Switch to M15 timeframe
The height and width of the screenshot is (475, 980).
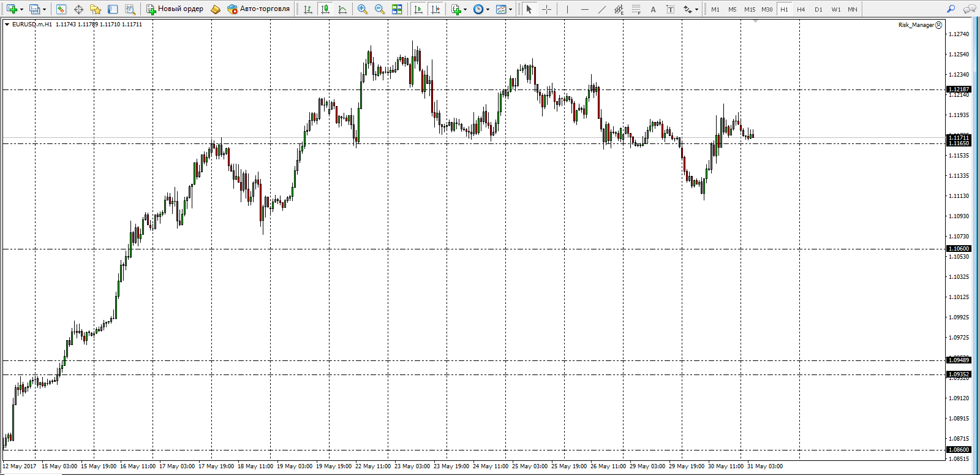750,9
